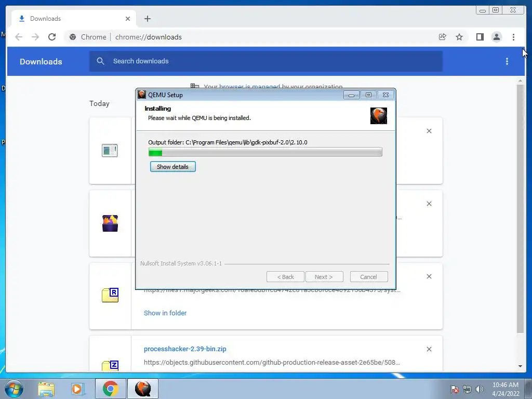The height and width of the screenshot is (399, 532).
Task: Reload the Chrome downloads page
Action: click(x=52, y=37)
